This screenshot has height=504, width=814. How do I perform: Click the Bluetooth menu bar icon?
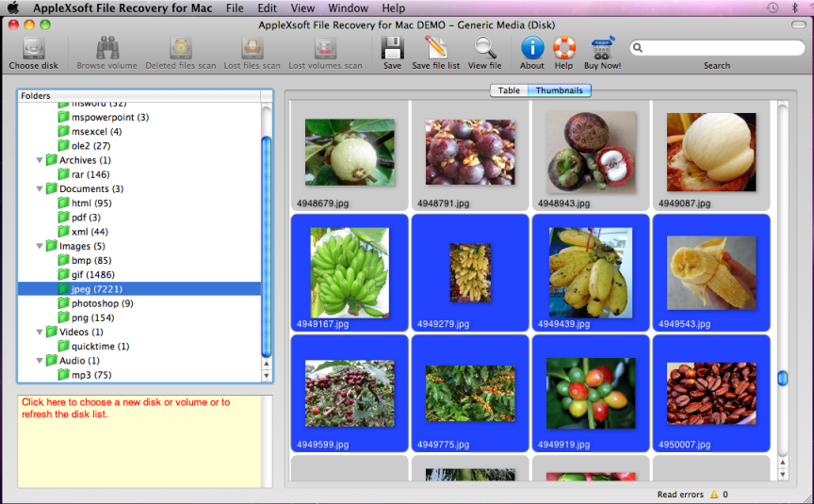[795, 8]
